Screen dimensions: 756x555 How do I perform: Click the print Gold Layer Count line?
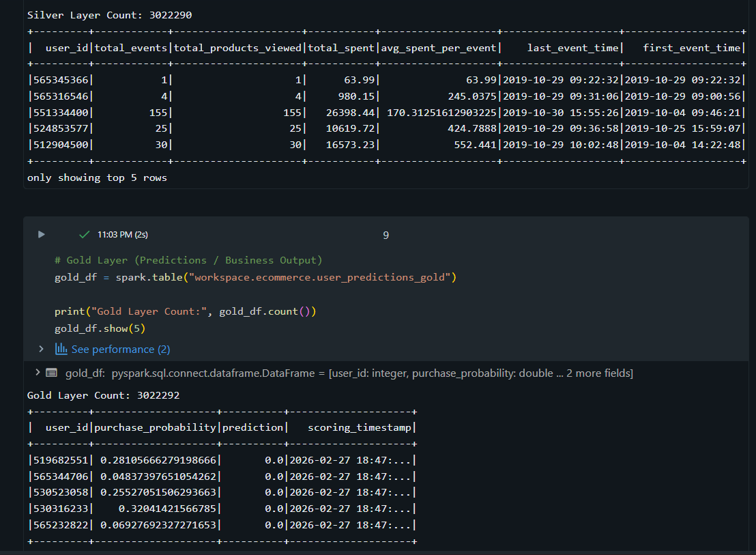(x=185, y=311)
